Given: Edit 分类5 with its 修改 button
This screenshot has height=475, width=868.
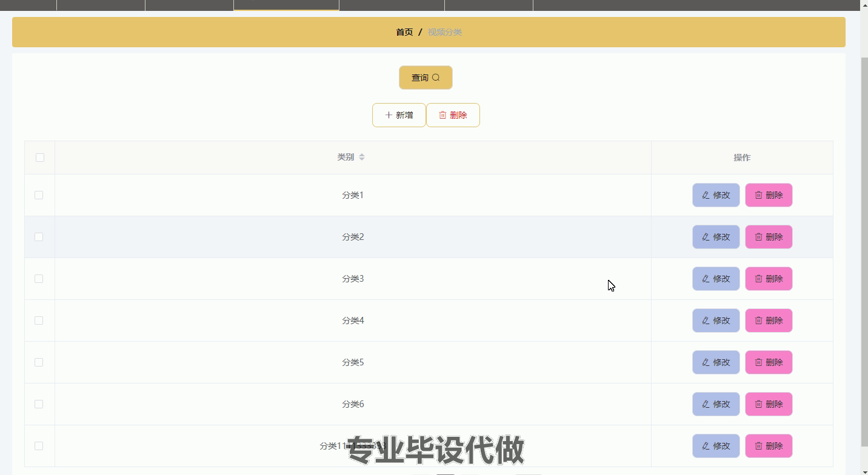Looking at the screenshot, I should click(716, 362).
